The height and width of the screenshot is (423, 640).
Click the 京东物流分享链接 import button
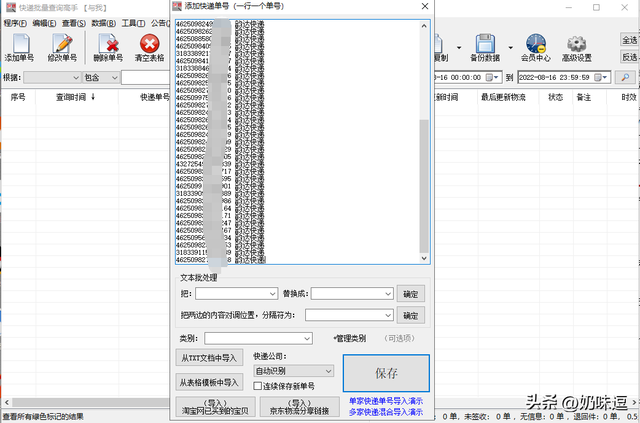[300, 407]
